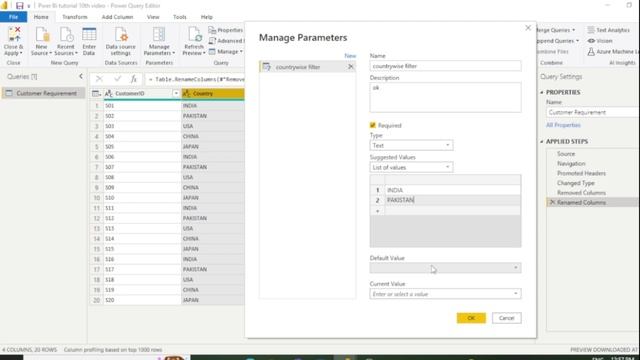Select the Changed Type step
This screenshot has height=360, width=640.
pyautogui.click(x=576, y=183)
